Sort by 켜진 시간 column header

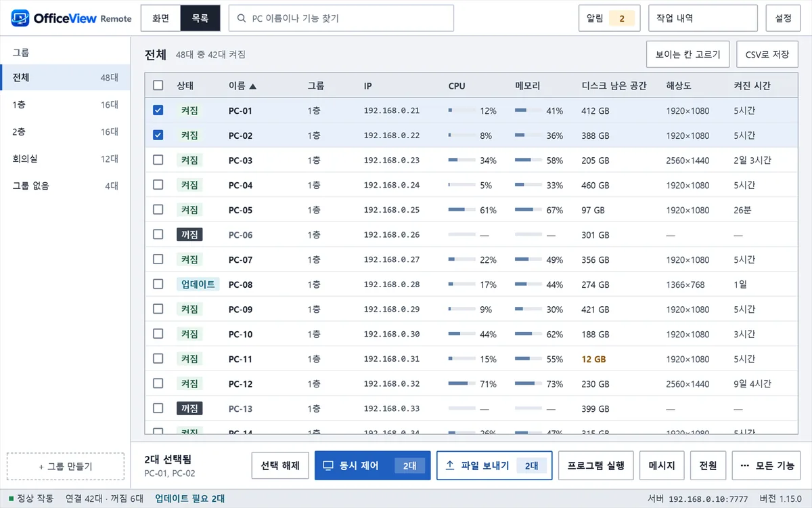[x=752, y=86]
